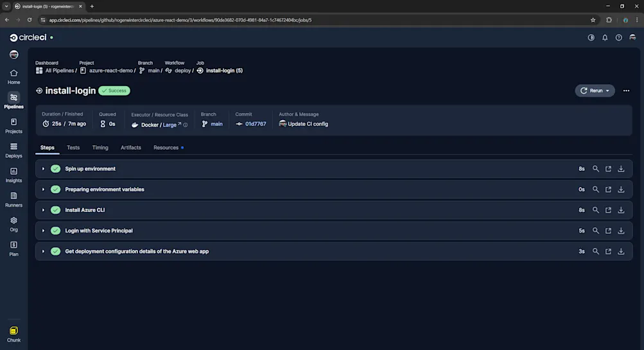
Task: Open main branch breadcrumb
Action: tap(150, 71)
